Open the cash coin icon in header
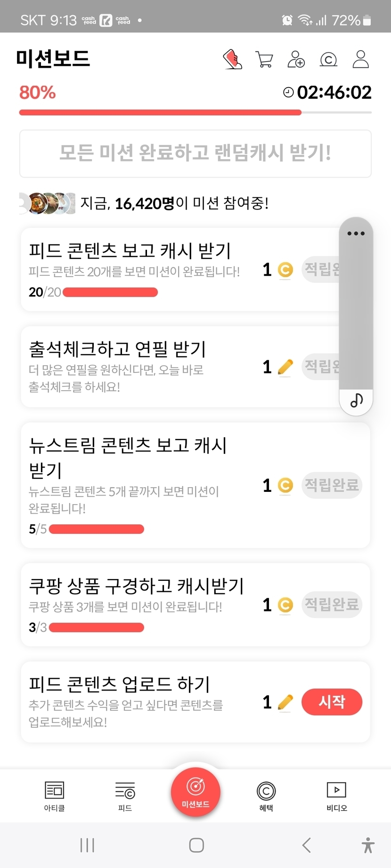The height and width of the screenshot is (868, 391). pyautogui.click(x=328, y=60)
